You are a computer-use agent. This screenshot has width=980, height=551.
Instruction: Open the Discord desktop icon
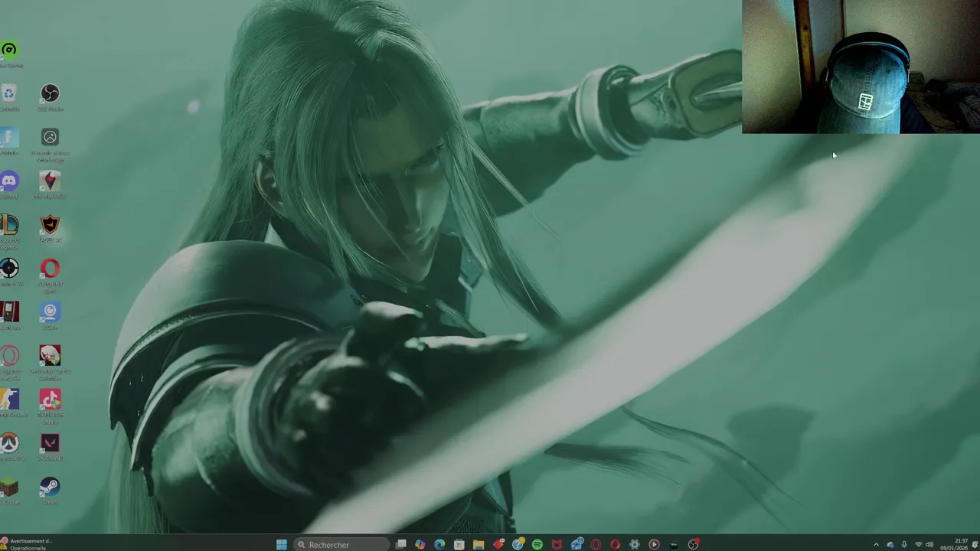(9, 184)
